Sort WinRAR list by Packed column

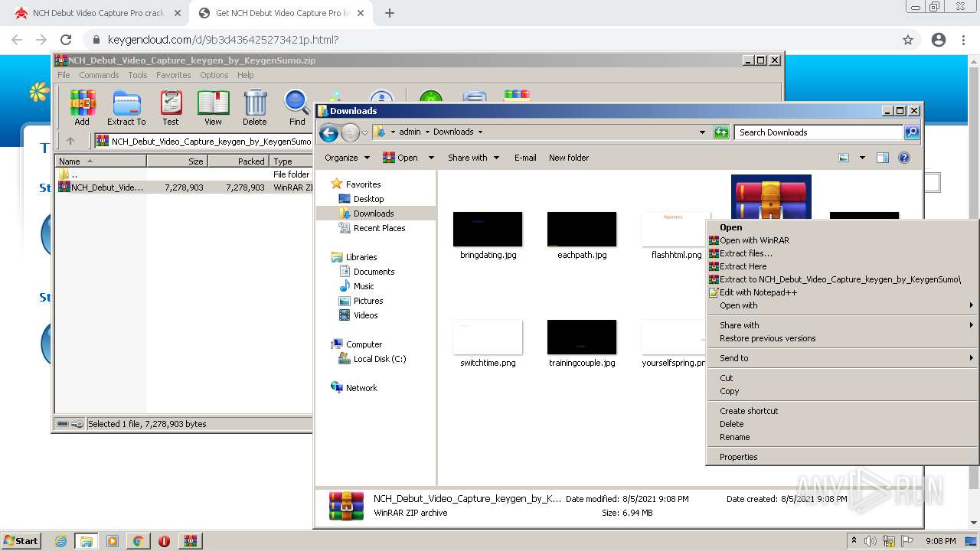(238, 161)
